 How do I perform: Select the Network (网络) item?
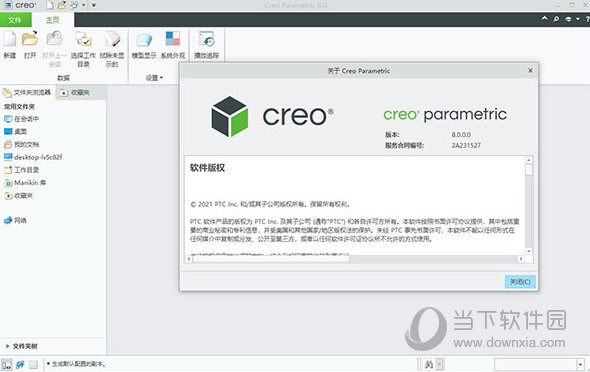click(x=15, y=220)
